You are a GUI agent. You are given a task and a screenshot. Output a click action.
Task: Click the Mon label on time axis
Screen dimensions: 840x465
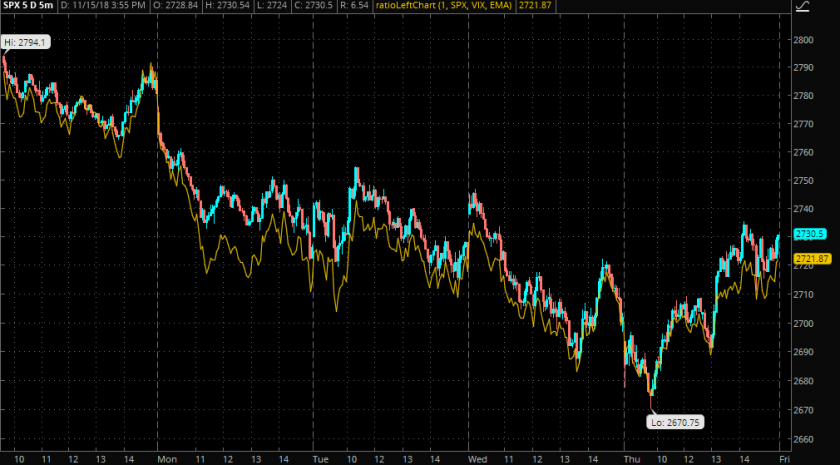[165, 458]
